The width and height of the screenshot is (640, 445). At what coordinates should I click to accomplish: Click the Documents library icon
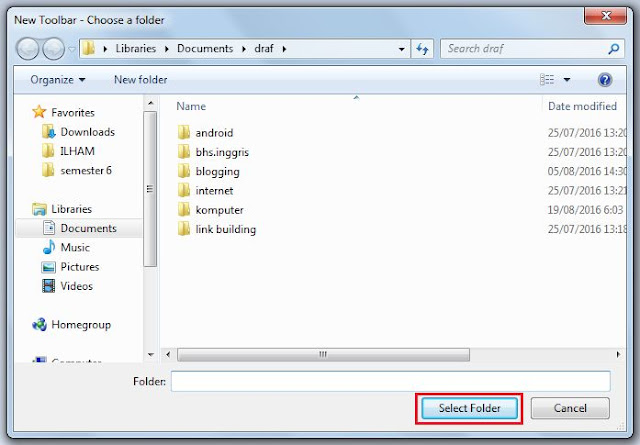coord(49,228)
